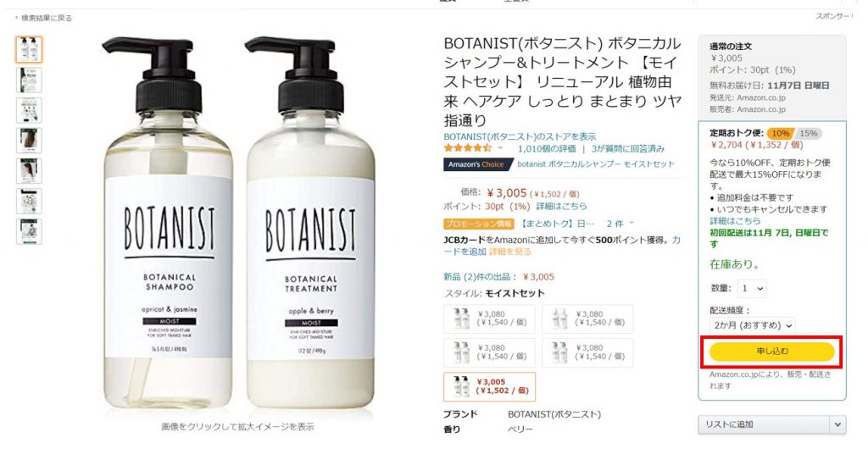This screenshot has width=868, height=454.
Task: Choose the selected ¥3,005 モイストセット style option
Action: (489, 386)
